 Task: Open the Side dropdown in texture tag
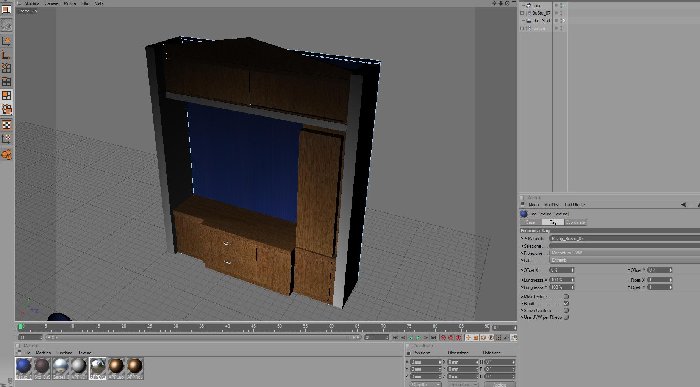625,260
